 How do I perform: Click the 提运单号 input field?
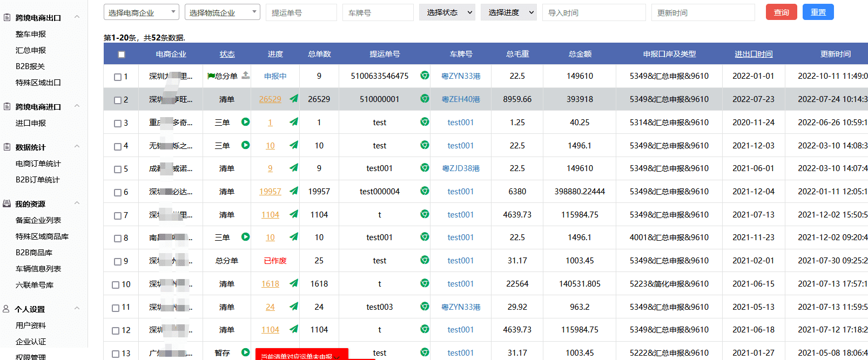301,12
